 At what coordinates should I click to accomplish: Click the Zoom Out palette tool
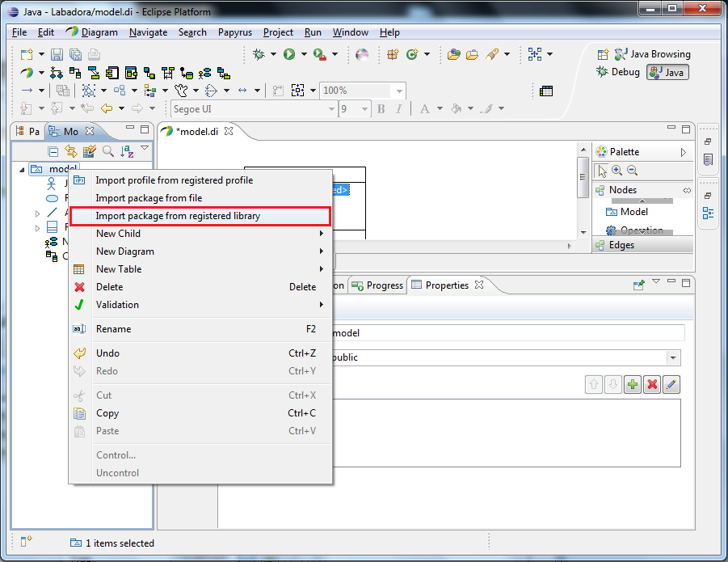coord(632,171)
